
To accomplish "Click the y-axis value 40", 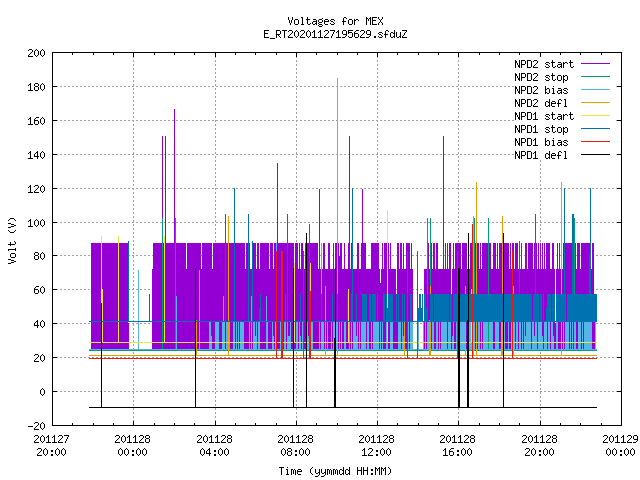I will point(40,324).
